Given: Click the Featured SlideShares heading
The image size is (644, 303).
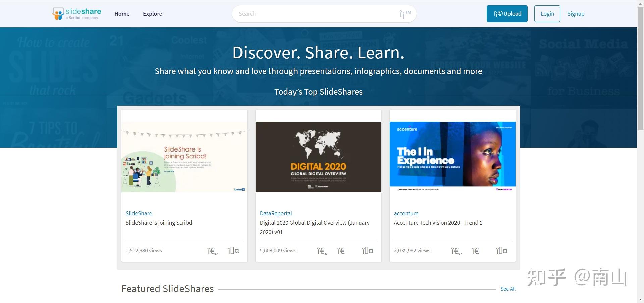Looking at the screenshot, I should [168, 289].
